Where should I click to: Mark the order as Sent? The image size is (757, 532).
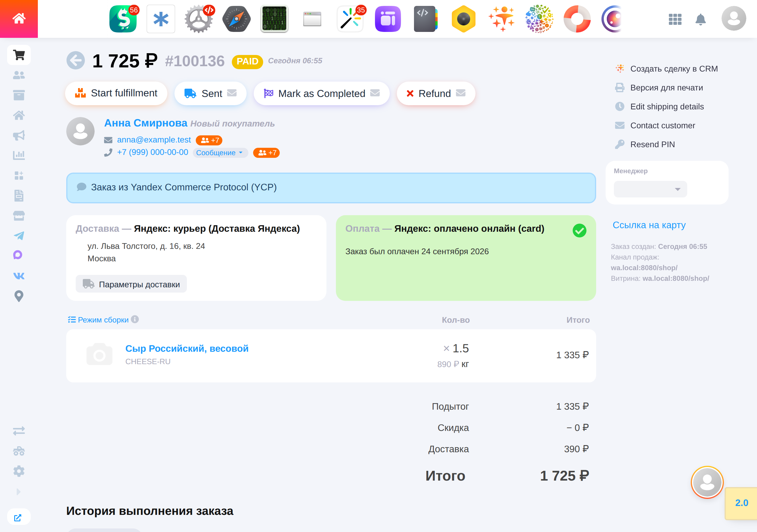(x=210, y=93)
